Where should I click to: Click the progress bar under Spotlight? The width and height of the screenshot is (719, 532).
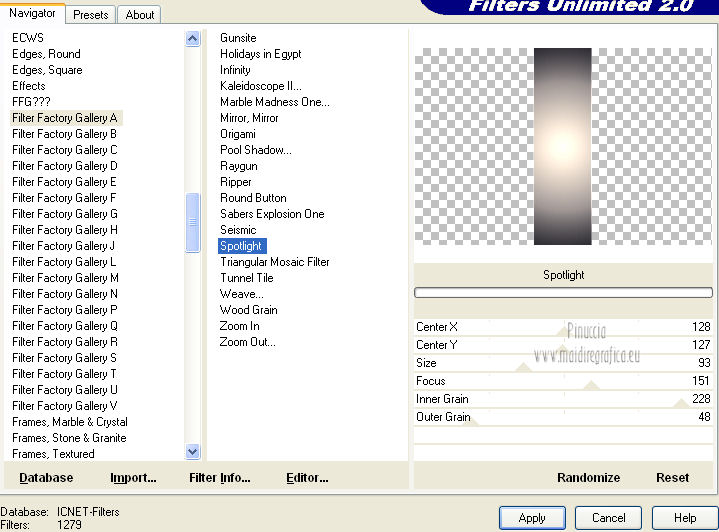pos(563,293)
